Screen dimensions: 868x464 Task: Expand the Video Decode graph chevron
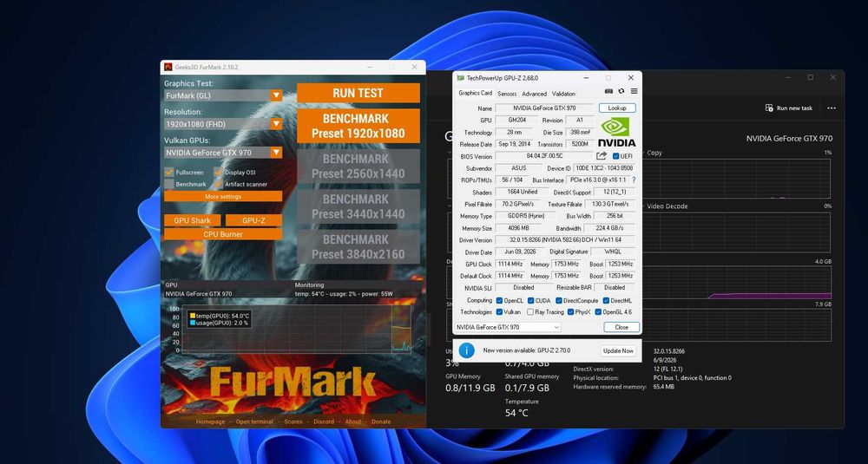pos(643,206)
